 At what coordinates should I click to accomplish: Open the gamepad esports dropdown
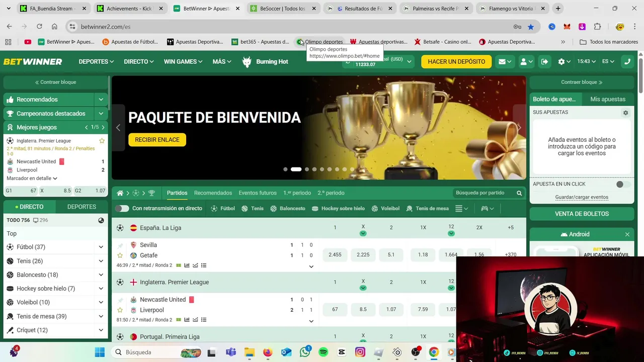click(x=487, y=208)
